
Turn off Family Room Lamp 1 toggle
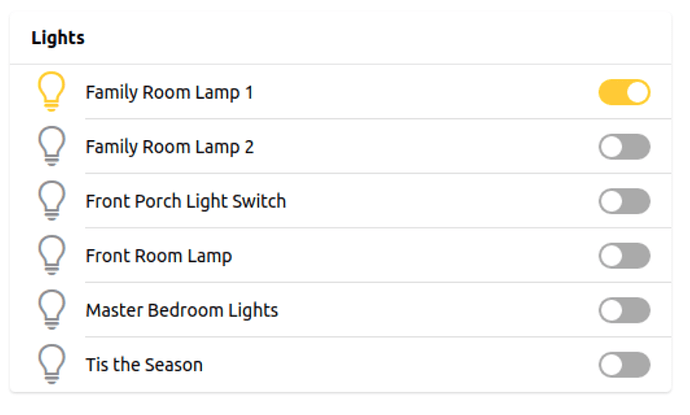point(624,93)
